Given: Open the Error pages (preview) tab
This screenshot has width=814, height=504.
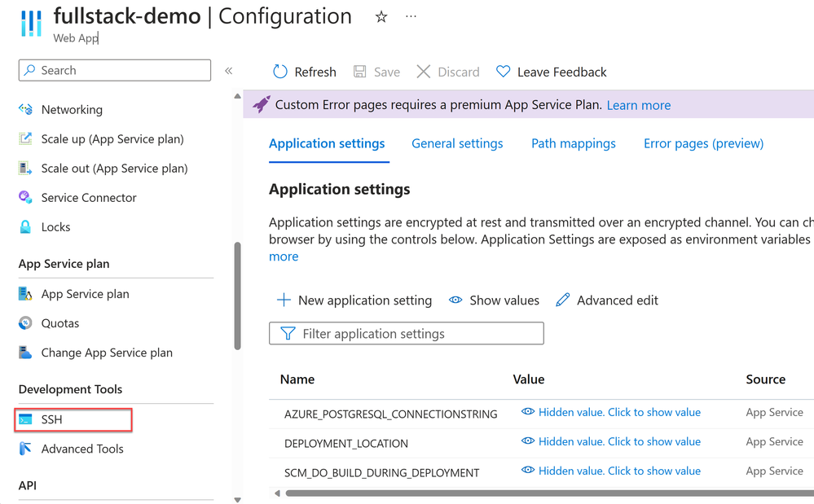Looking at the screenshot, I should (704, 143).
